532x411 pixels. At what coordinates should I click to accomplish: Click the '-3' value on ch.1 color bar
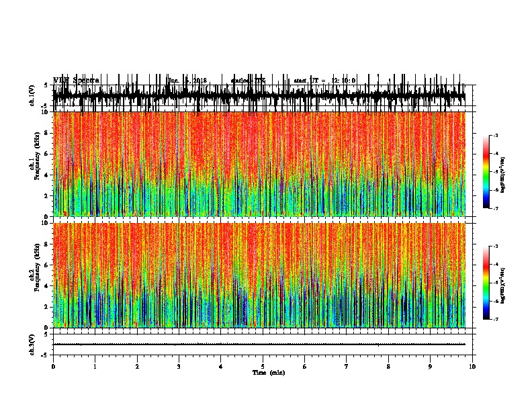[495, 136]
